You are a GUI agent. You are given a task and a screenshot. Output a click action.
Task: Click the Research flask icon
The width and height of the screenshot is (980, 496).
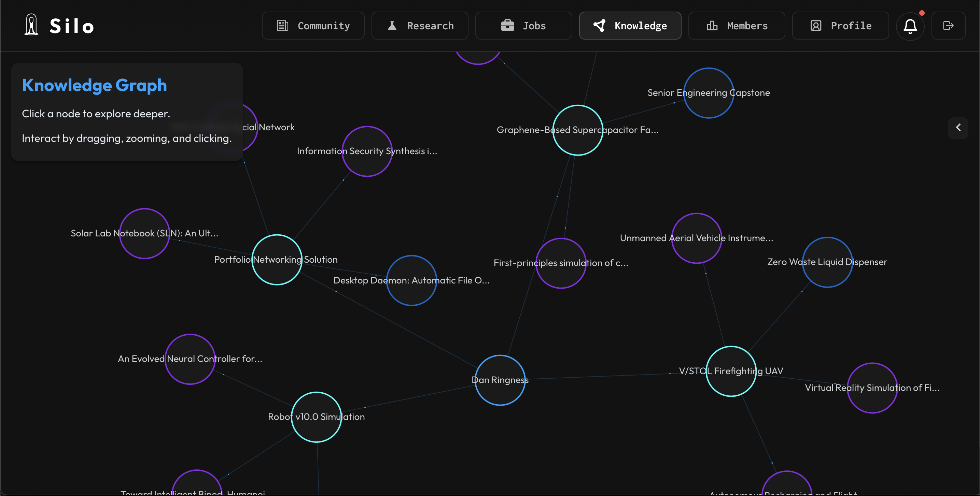tap(392, 26)
